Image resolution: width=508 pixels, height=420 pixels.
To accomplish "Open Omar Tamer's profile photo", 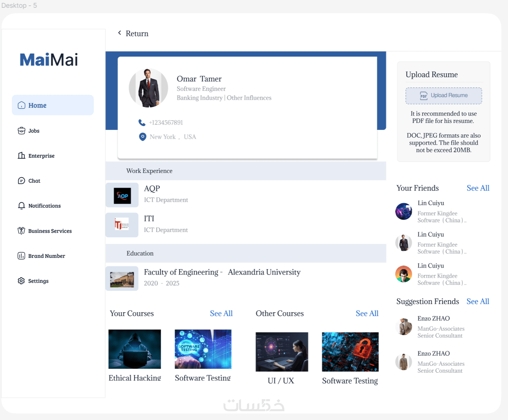I will 148,88.
